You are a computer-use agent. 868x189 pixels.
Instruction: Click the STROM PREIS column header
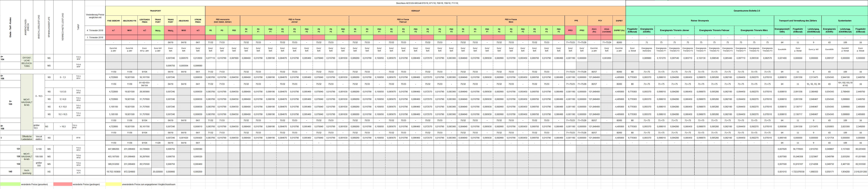tap(198, 21)
